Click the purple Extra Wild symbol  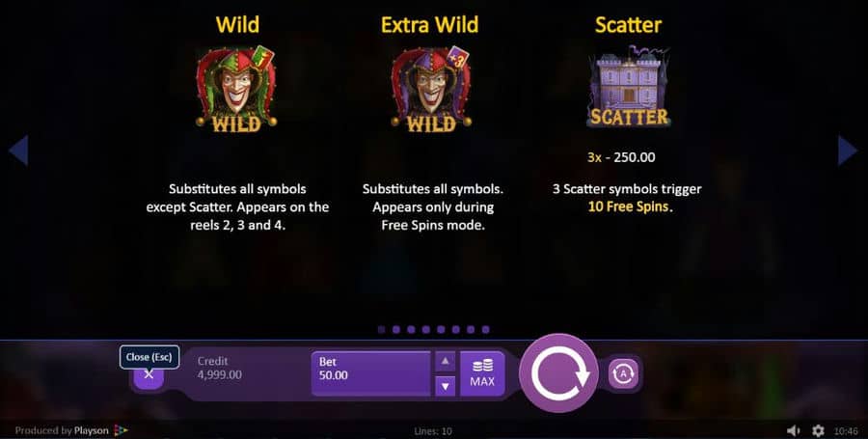(431, 90)
